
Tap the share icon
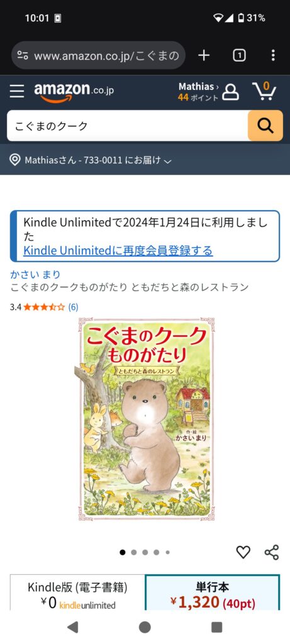[x=272, y=552]
